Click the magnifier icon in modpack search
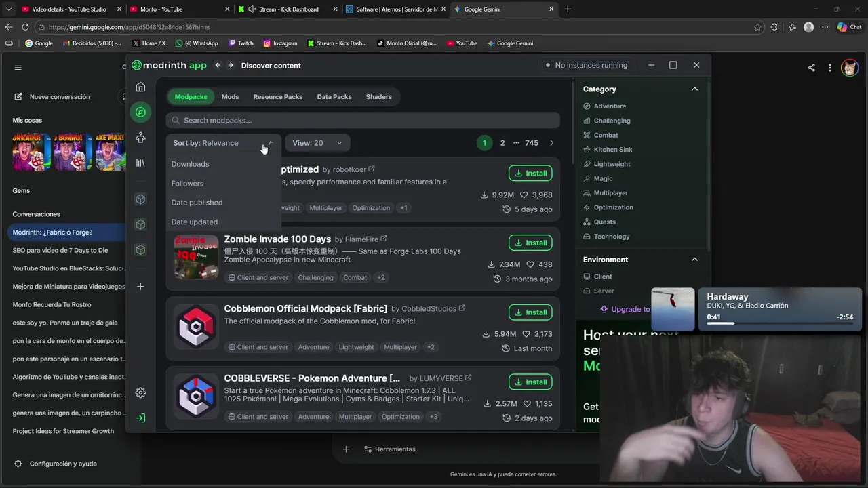This screenshot has width=868, height=488. tap(176, 121)
